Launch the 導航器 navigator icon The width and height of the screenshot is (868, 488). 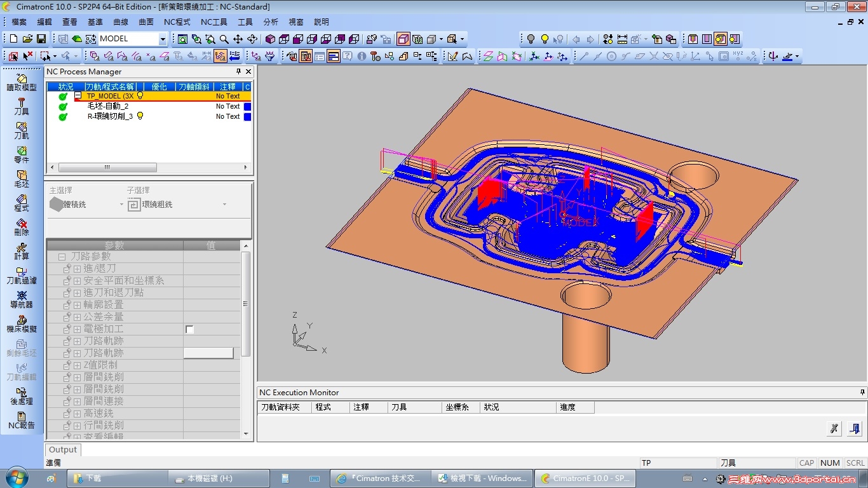pyautogui.click(x=22, y=300)
